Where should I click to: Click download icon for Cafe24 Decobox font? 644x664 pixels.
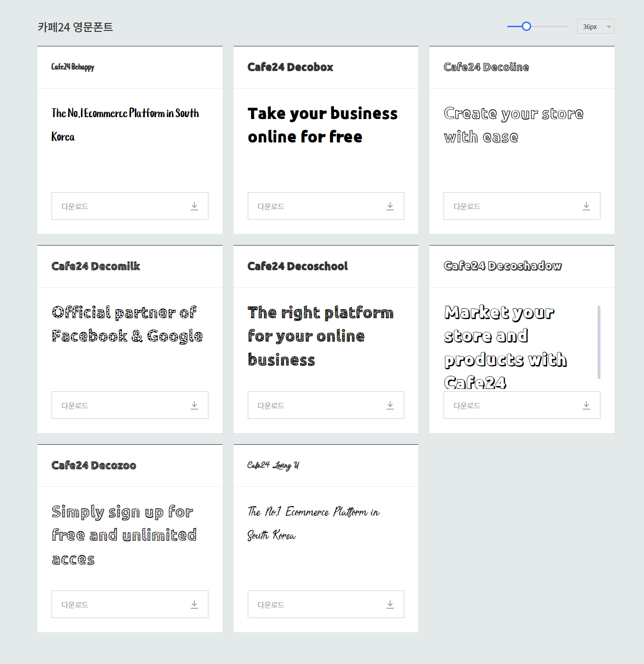coord(390,206)
